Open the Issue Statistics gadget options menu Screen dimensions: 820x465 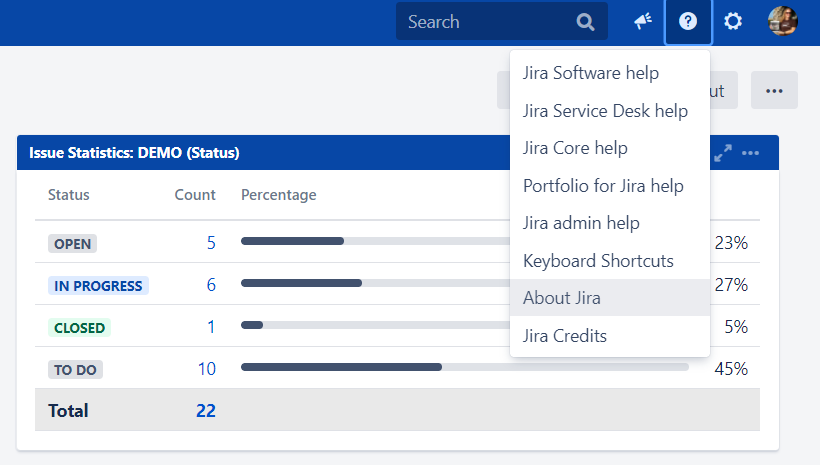750,153
